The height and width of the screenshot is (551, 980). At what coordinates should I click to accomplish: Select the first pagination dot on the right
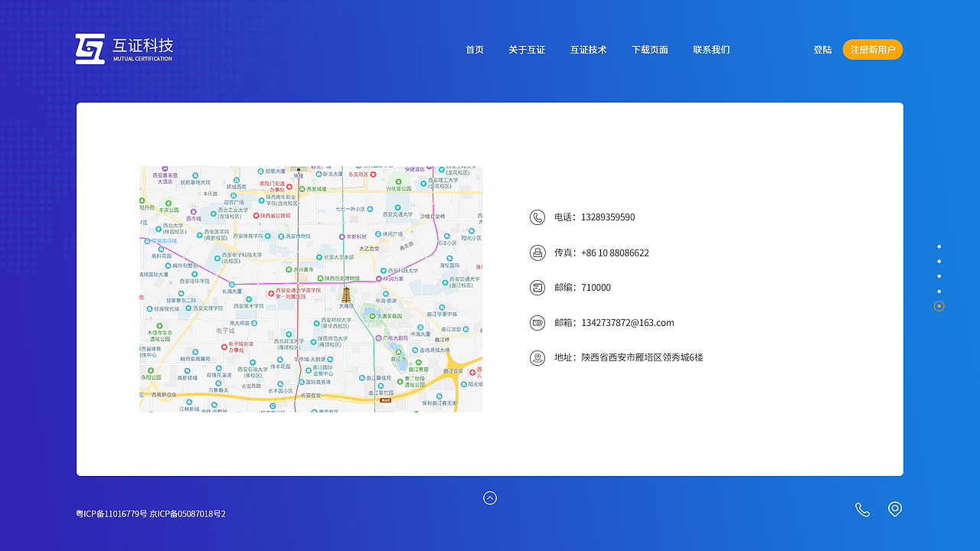click(x=939, y=246)
